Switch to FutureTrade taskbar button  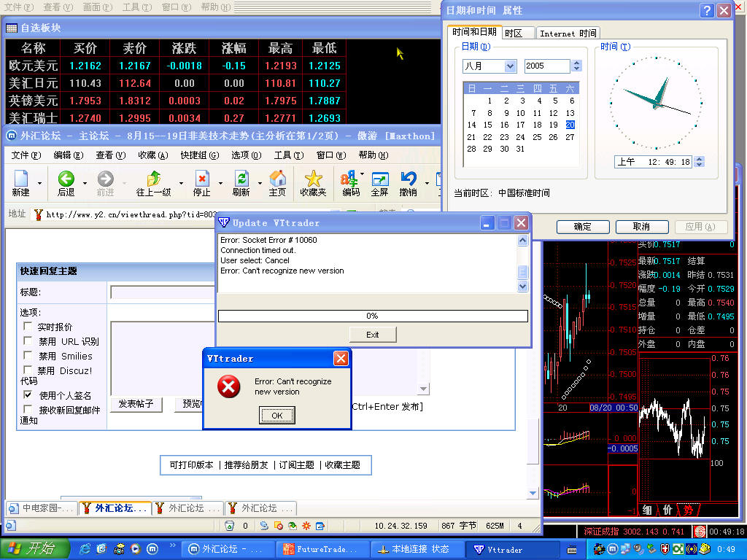322,550
